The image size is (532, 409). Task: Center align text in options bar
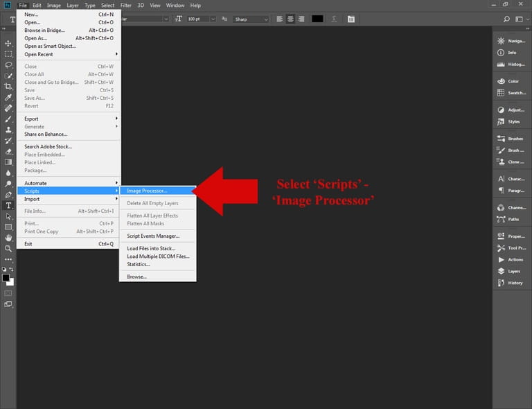[x=290, y=19]
